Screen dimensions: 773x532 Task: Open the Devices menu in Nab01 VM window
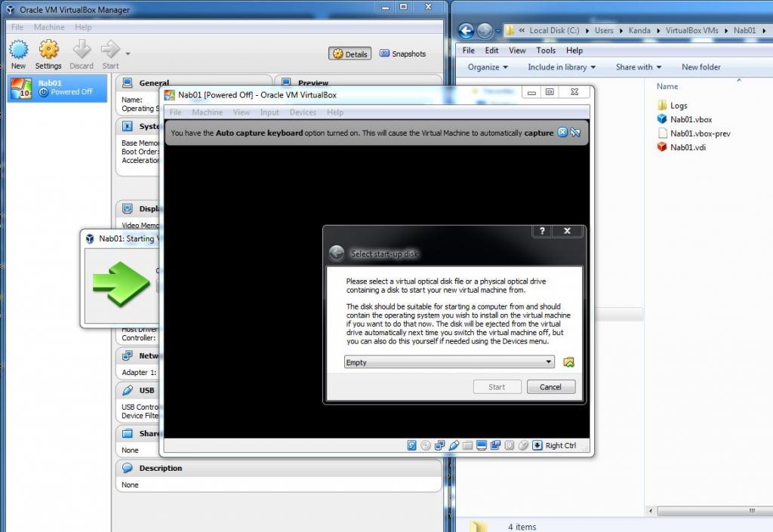(303, 112)
